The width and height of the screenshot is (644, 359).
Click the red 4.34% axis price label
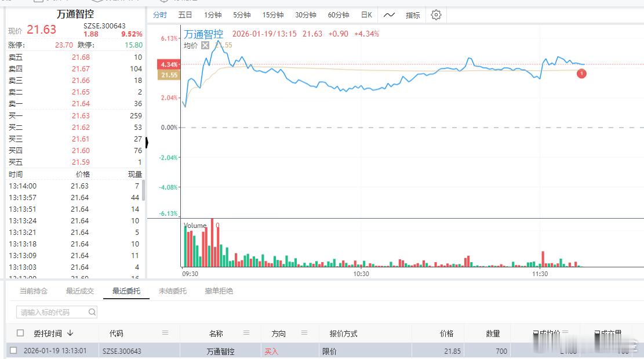click(169, 64)
